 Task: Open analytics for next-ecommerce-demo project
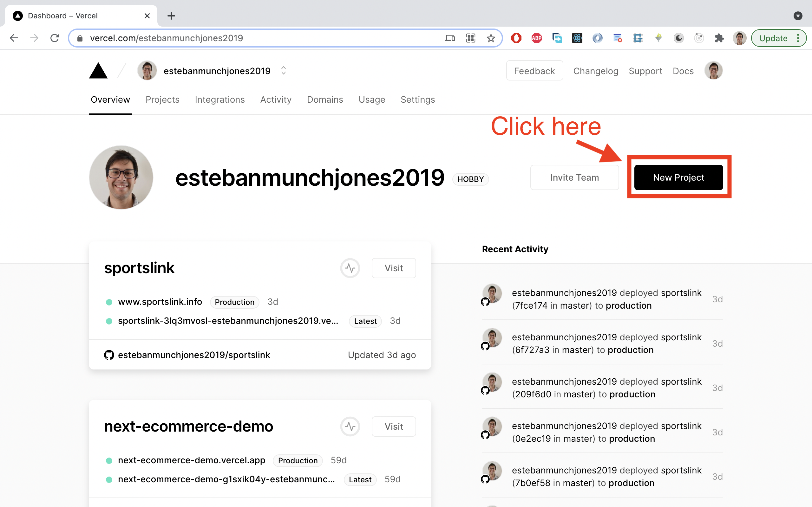(x=350, y=426)
